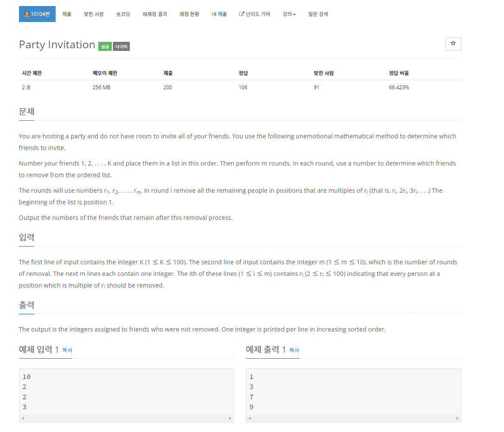Open the 난이도 기여 external link
Viewport: 504px width, 432px height.
254,14
